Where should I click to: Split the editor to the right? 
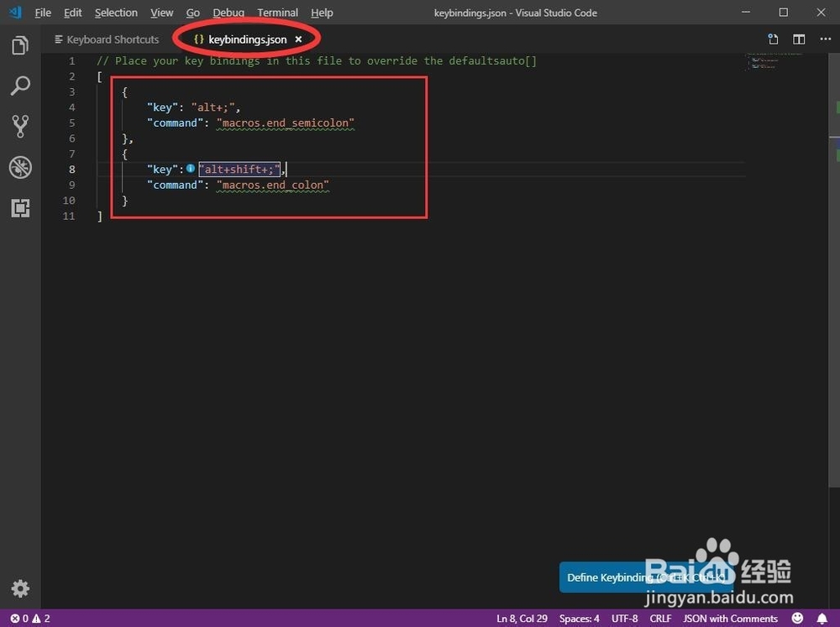click(799, 39)
